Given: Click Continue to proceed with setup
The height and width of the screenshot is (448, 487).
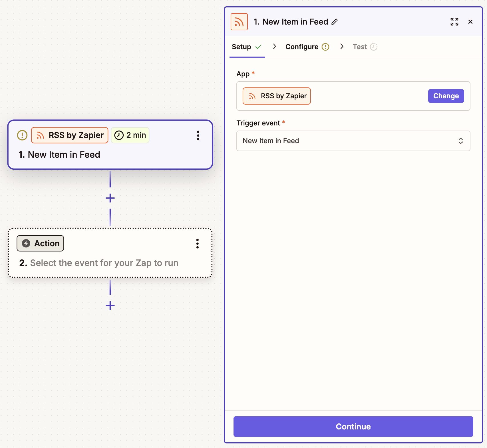Looking at the screenshot, I should [x=353, y=426].
